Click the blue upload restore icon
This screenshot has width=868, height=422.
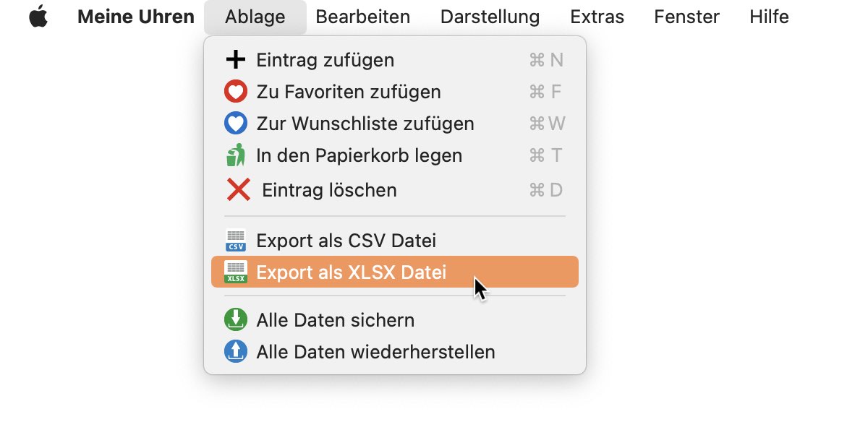tap(236, 352)
